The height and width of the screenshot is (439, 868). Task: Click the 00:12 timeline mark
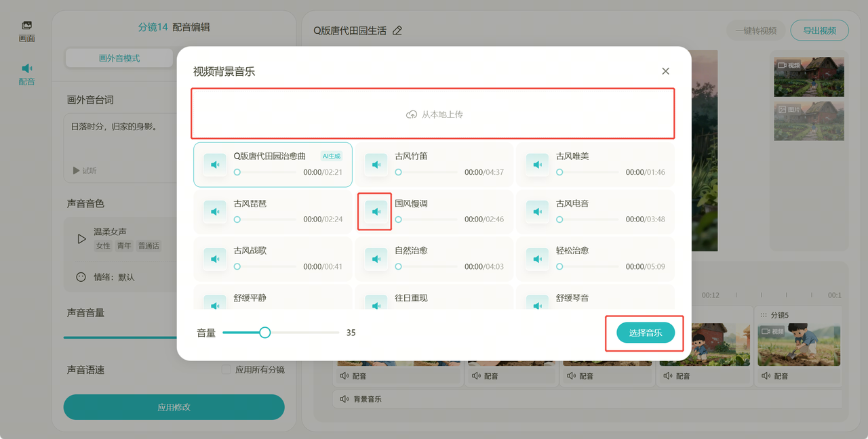711,295
